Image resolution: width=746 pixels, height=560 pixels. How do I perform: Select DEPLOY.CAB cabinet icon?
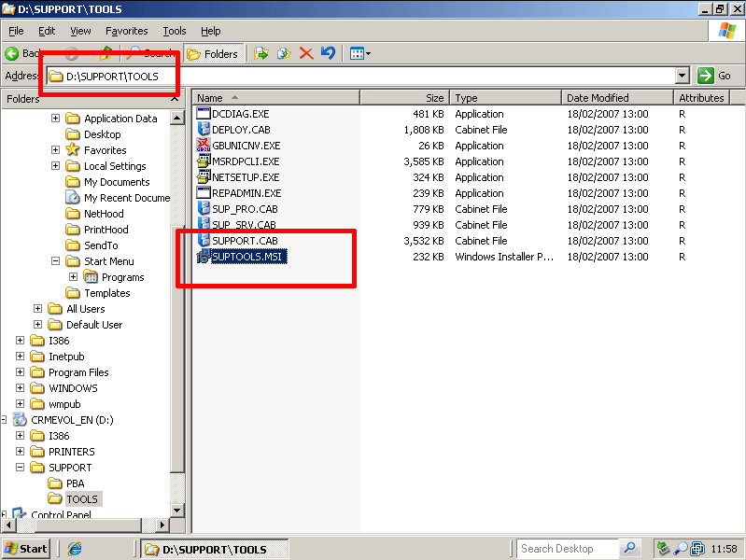click(x=204, y=130)
